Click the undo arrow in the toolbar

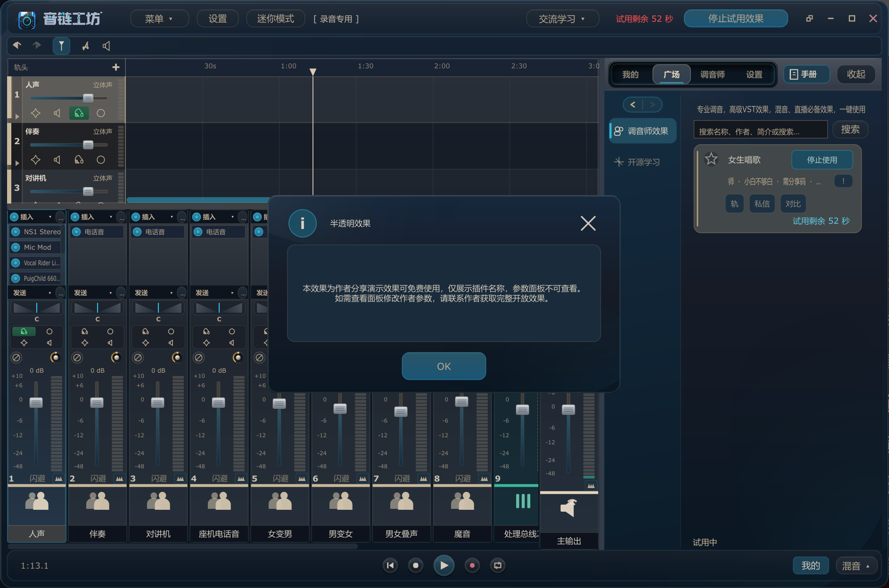coord(17,45)
